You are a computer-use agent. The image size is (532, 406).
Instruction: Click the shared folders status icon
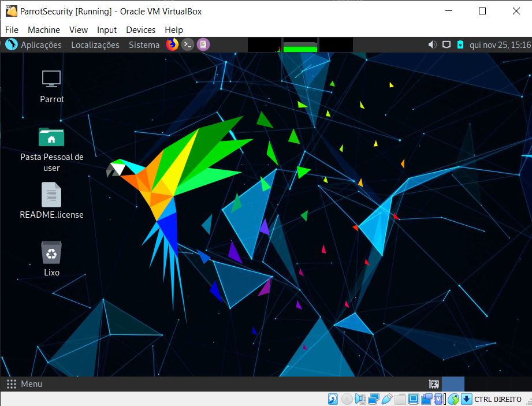click(x=400, y=399)
